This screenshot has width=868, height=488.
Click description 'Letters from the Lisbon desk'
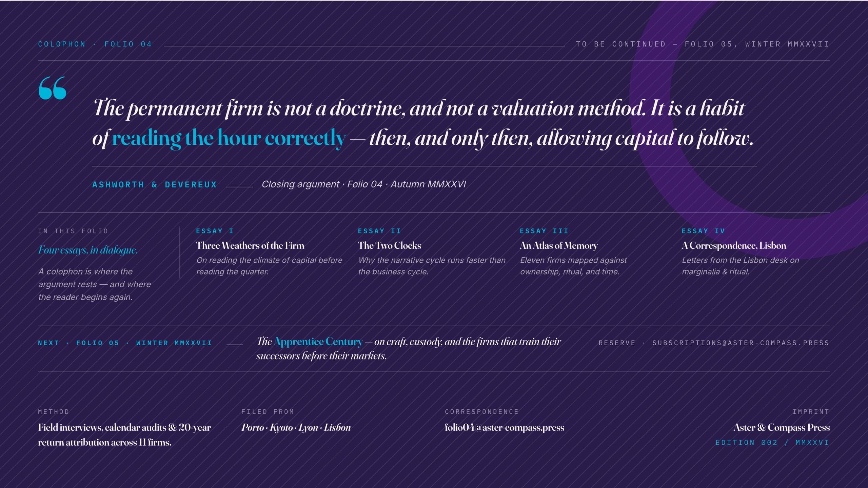tap(741, 266)
